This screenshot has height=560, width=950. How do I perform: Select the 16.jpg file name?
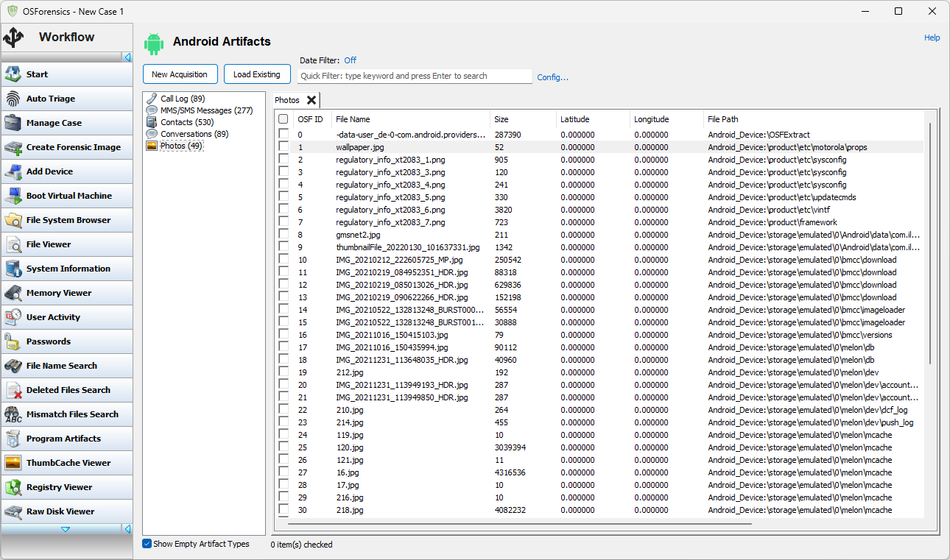click(348, 472)
